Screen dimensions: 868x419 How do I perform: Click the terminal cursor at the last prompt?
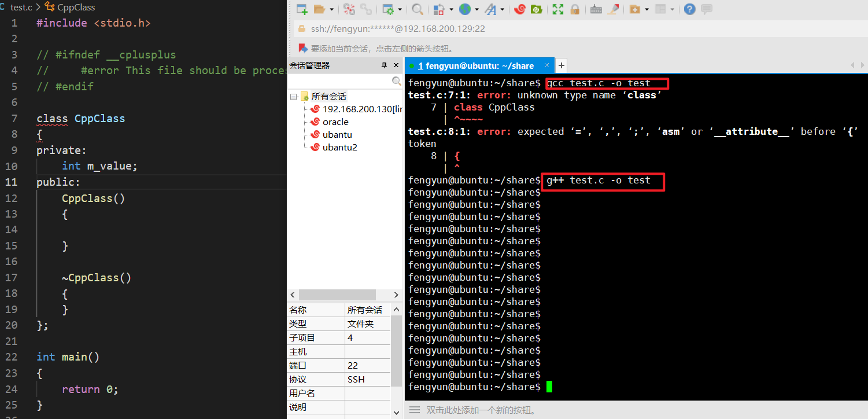click(549, 387)
